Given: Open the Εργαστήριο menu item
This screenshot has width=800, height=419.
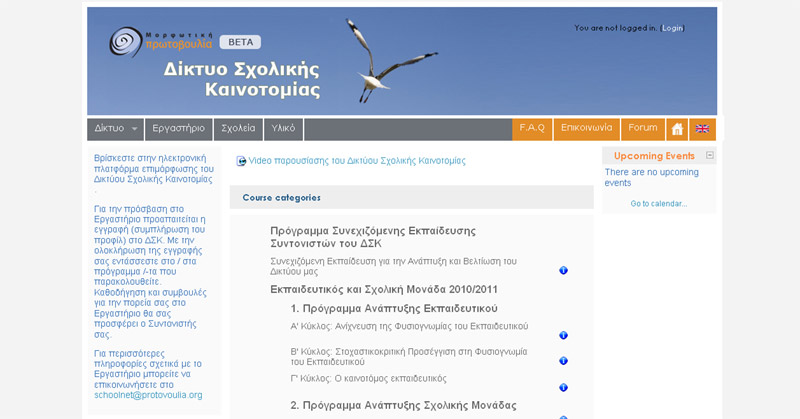Looking at the screenshot, I should pyautogui.click(x=178, y=129).
